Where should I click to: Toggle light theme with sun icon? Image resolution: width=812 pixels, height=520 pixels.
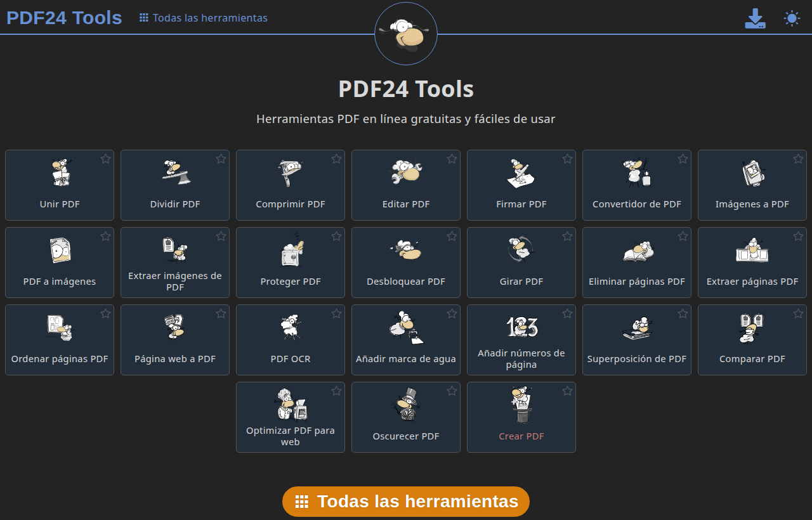tap(792, 18)
